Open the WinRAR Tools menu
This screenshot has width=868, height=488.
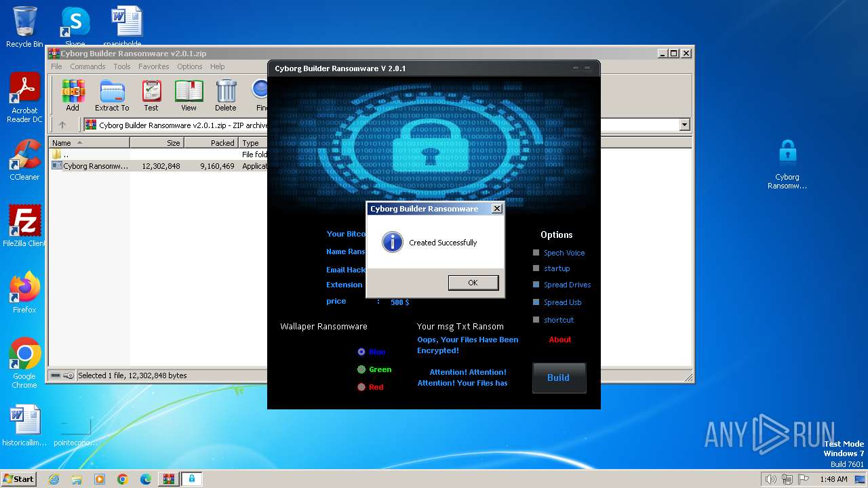(122, 66)
